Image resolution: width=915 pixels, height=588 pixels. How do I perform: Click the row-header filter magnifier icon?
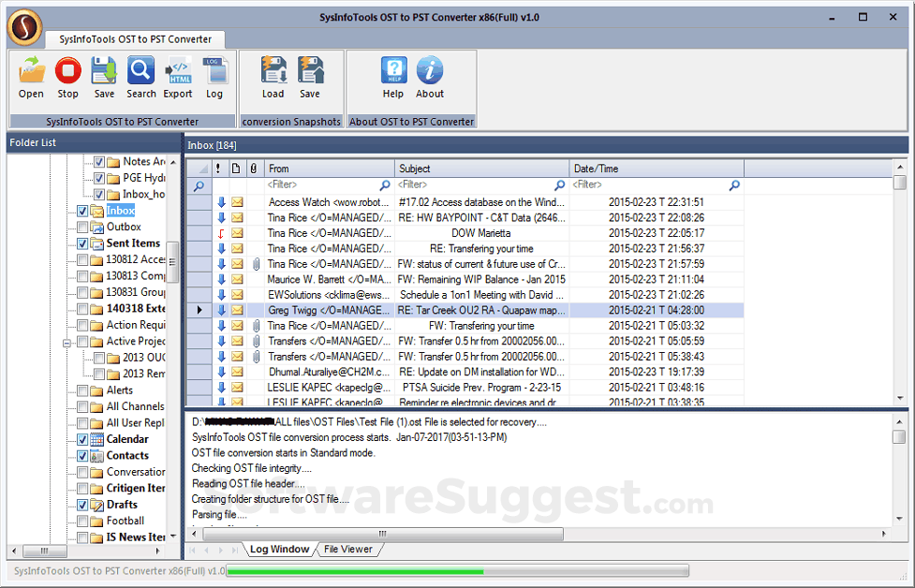(x=199, y=185)
